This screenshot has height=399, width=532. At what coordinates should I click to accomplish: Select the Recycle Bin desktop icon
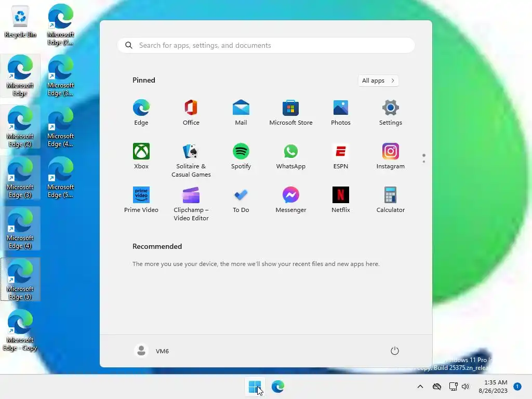20,21
